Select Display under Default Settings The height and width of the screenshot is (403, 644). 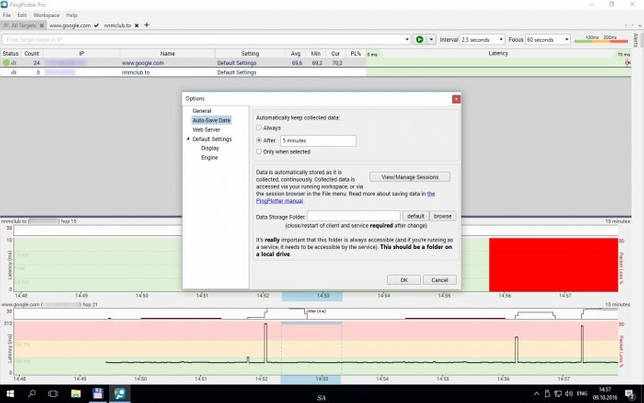(x=210, y=148)
